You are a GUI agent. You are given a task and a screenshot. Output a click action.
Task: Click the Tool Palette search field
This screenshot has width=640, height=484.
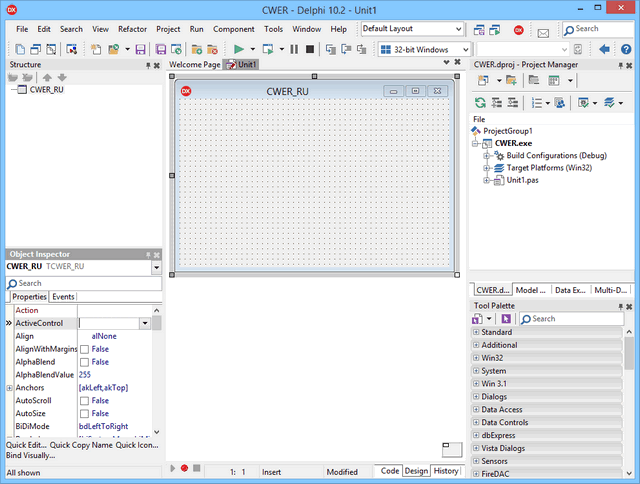575,318
